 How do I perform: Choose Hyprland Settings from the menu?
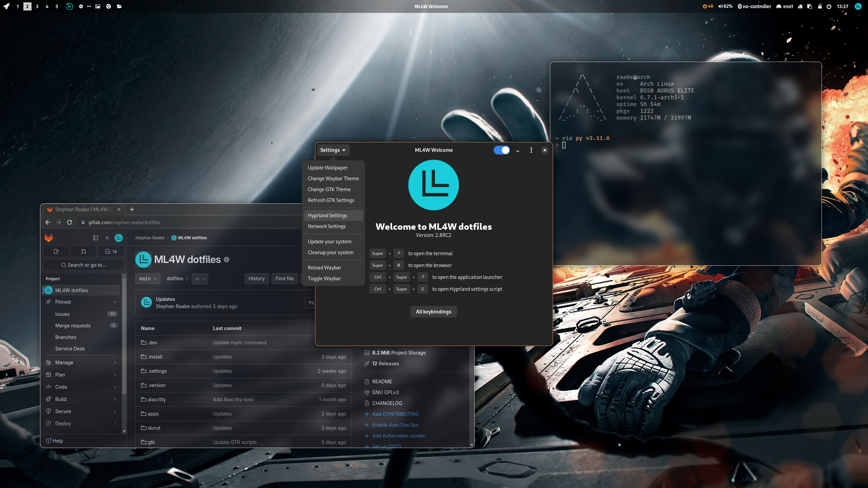[x=327, y=216]
